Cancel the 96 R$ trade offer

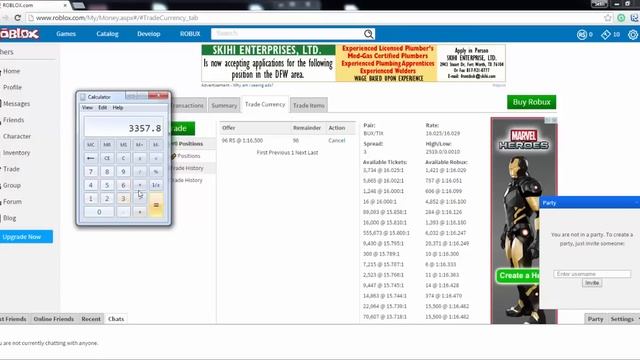[x=337, y=140]
